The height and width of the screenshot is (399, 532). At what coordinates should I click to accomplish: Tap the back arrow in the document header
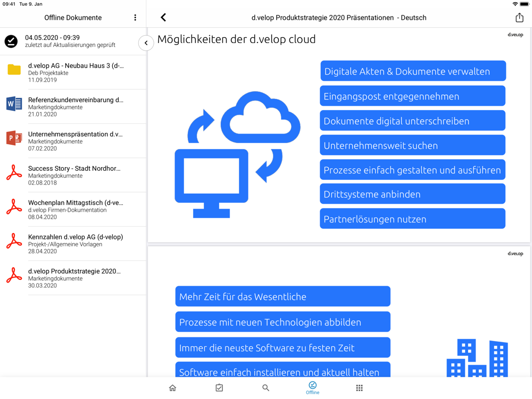[x=163, y=18]
